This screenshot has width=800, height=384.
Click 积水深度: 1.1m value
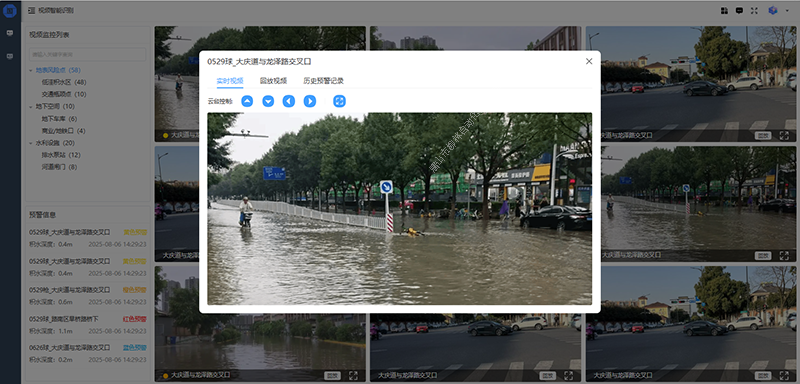click(x=51, y=331)
